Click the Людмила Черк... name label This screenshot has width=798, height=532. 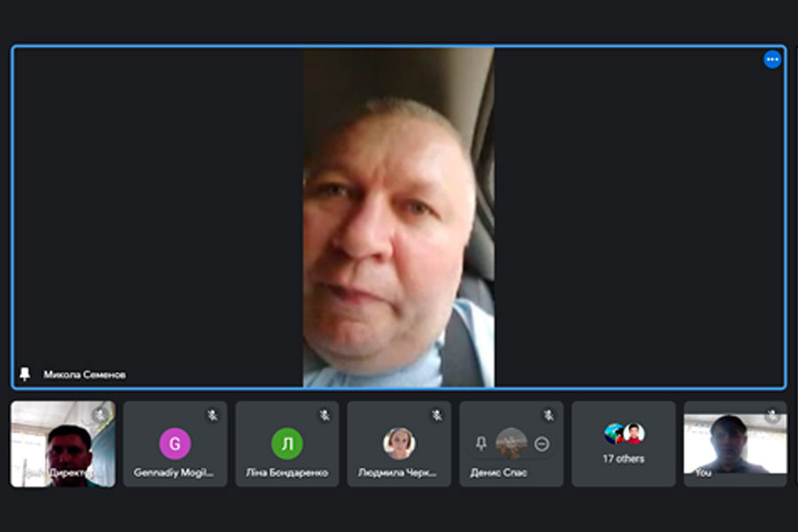397,473
